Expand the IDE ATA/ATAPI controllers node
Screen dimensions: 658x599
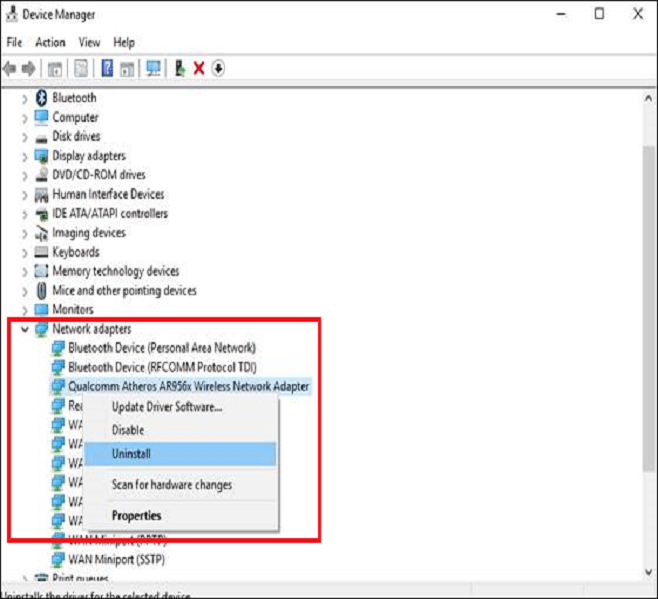click(x=24, y=214)
